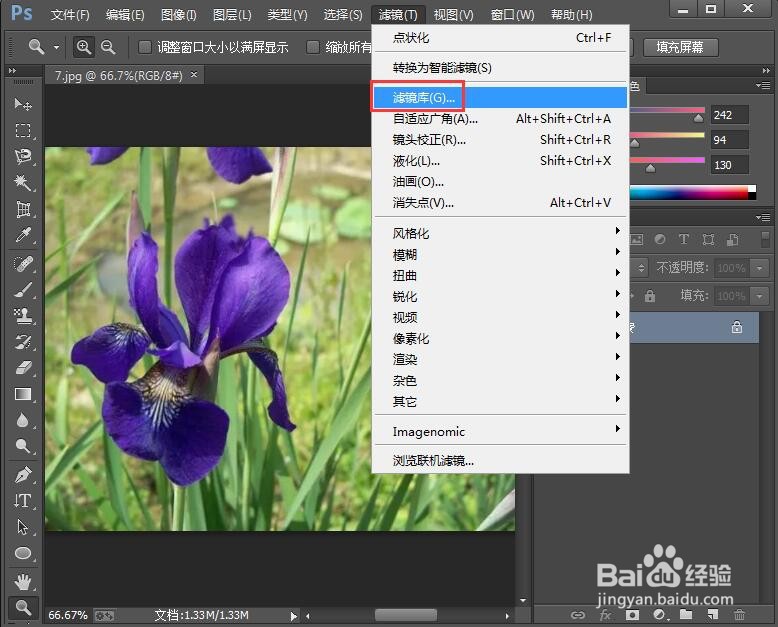The image size is (778, 627).
Task: Toggle resize windows to fit checkbox
Action: click(145, 47)
